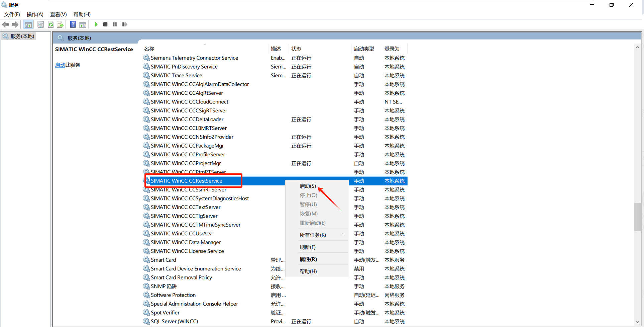
Task: Select SIMATIC WinCC CCTlgServer row
Action: click(275, 216)
